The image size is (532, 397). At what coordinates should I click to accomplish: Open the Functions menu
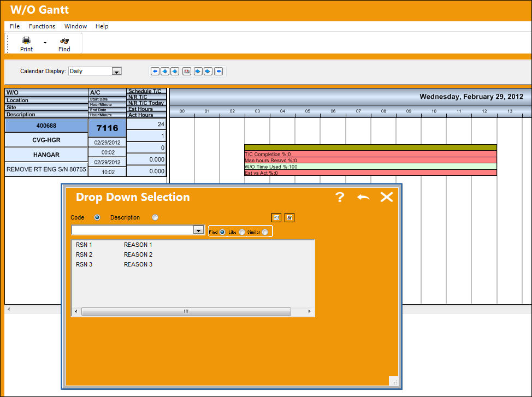tap(42, 26)
